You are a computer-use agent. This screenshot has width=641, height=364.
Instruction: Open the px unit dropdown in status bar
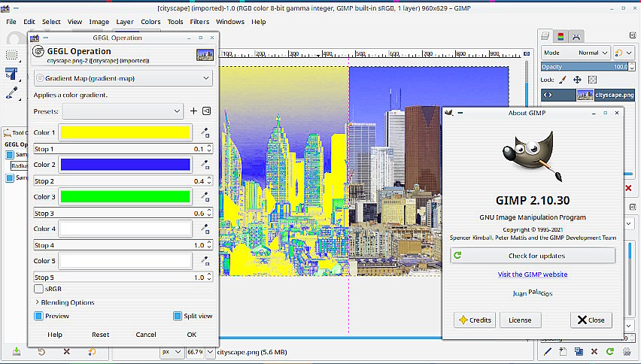pyautogui.click(x=172, y=352)
